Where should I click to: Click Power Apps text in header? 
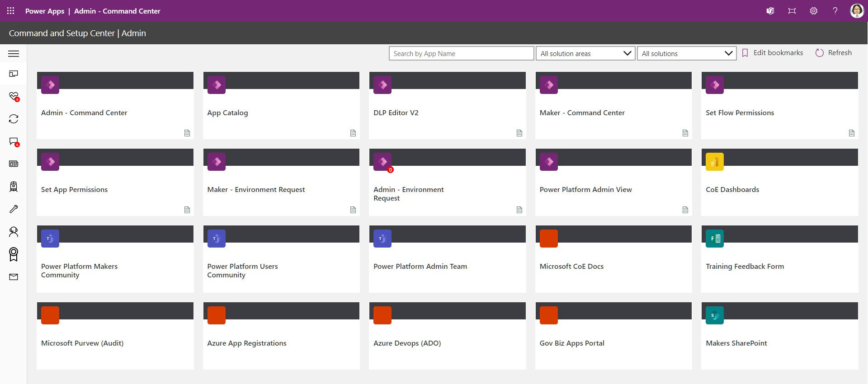click(x=45, y=11)
